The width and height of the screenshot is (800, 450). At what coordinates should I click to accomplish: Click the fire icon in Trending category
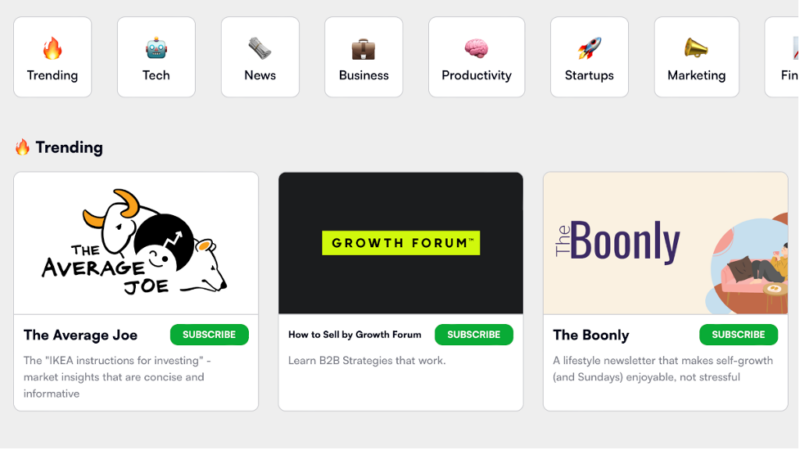pyautogui.click(x=52, y=48)
